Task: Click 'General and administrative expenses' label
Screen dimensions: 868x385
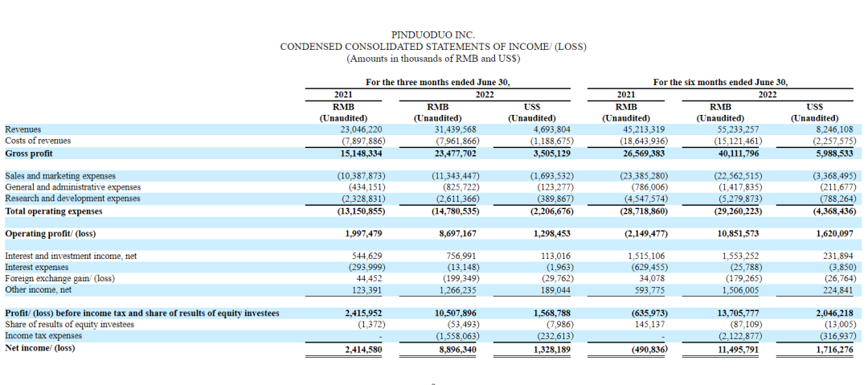Action: coord(72,187)
